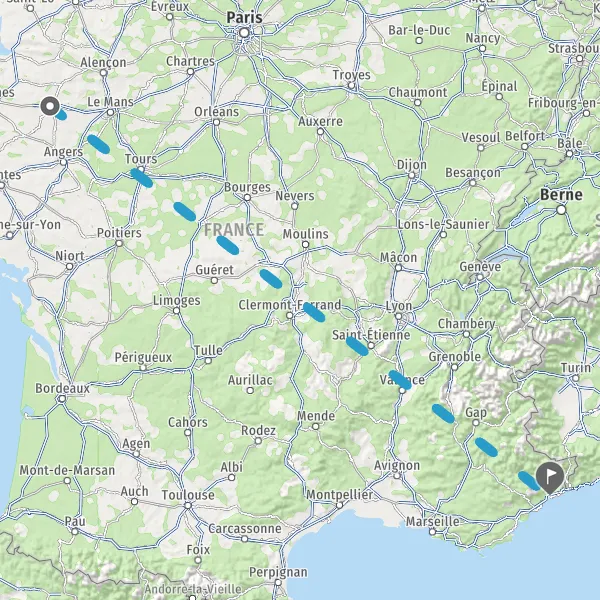The image size is (600, 600).
Task: Click the Grenoble city label
Action: [x=455, y=357]
